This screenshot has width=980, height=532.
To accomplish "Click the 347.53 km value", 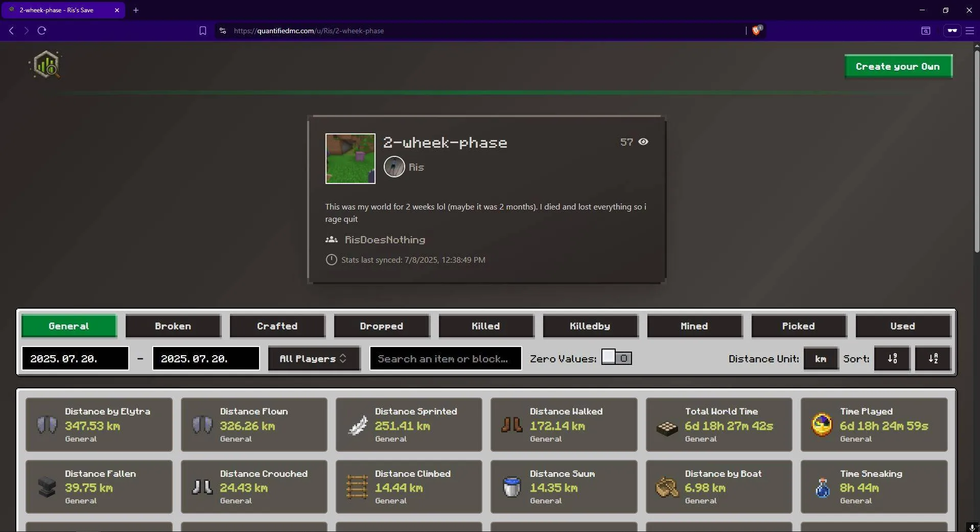I will (x=92, y=426).
